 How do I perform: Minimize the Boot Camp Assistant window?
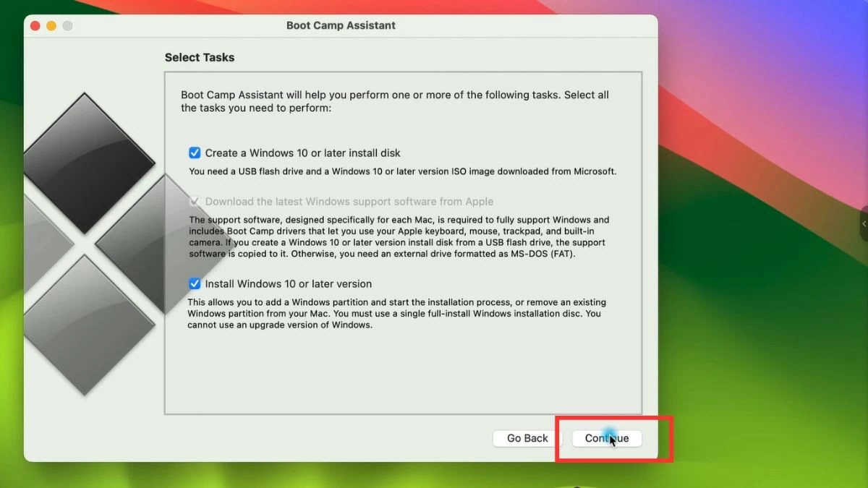pos(51,26)
